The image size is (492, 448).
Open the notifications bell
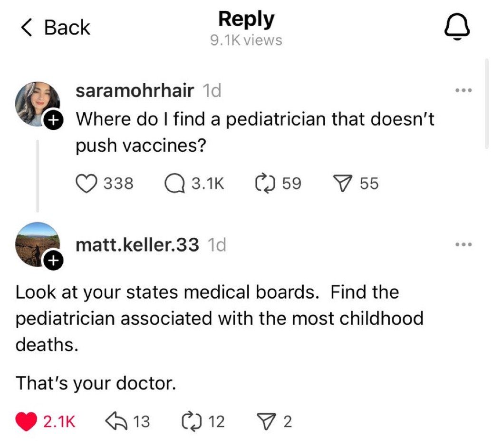click(x=457, y=27)
